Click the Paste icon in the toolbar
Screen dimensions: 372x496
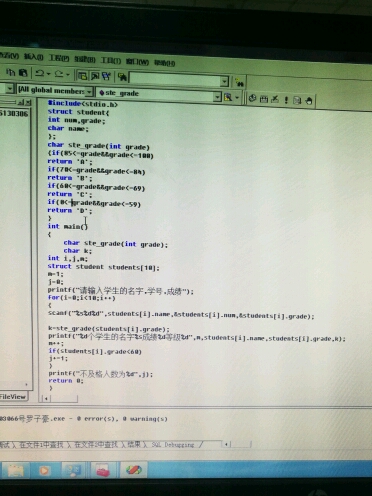click(x=23, y=72)
